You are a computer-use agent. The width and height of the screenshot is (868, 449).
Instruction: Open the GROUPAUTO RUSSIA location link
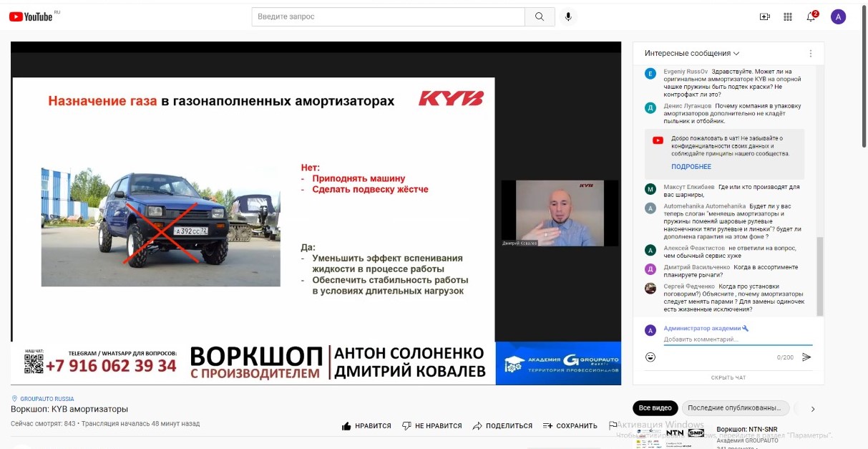pos(47,399)
